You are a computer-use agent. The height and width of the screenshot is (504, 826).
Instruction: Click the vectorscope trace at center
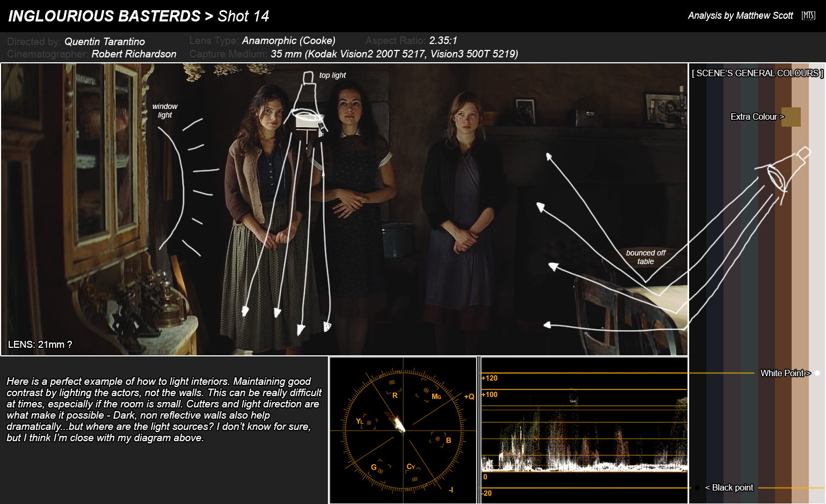pyautogui.click(x=399, y=424)
